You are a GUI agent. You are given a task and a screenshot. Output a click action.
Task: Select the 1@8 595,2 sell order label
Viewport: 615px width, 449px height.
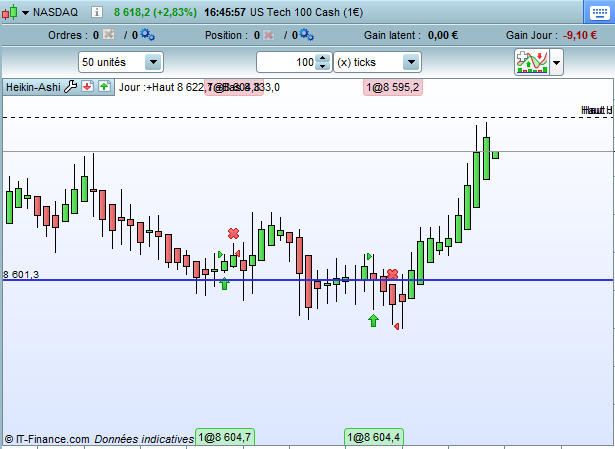pos(393,87)
